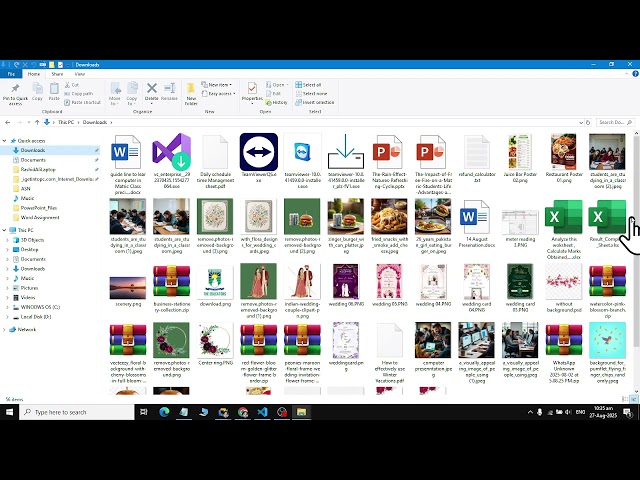The height and width of the screenshot is (480, 640).
Task: Collapse This PC tree node
Action: [4, 230]
